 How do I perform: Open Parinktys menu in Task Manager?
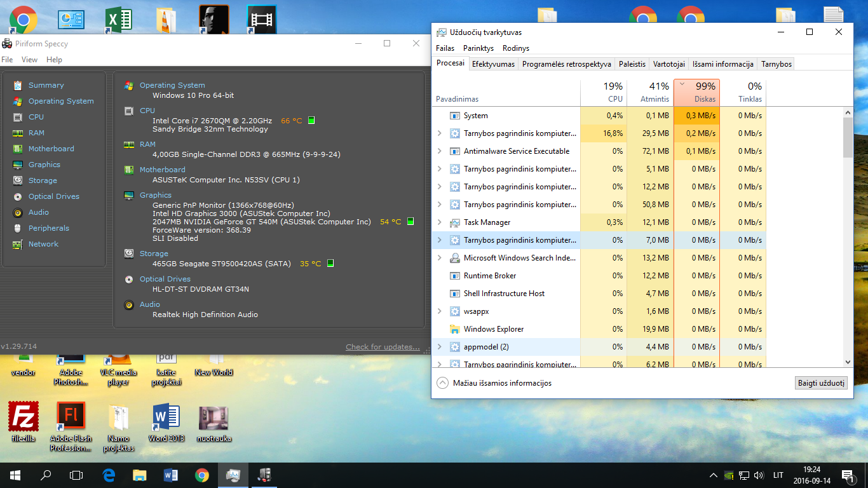pos(478,48)
